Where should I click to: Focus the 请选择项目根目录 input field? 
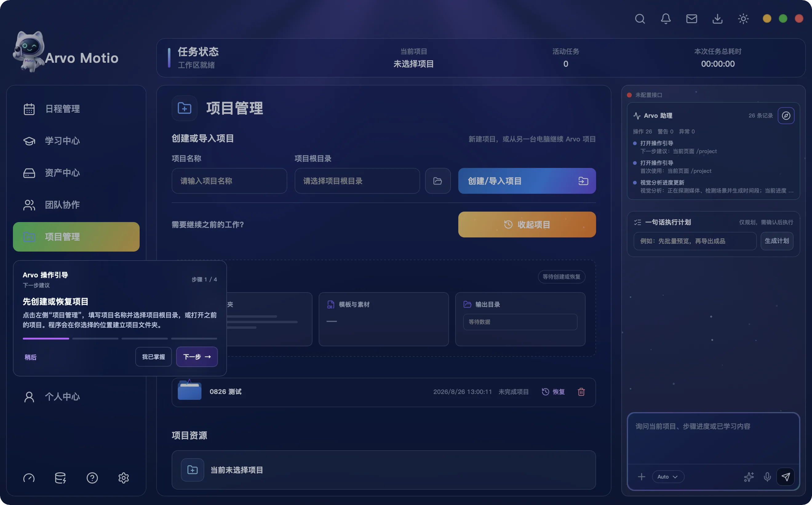click(357, 181)
